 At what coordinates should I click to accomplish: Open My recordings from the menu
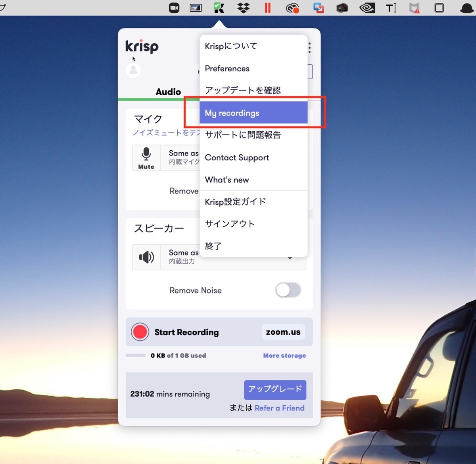pos(253,113)
